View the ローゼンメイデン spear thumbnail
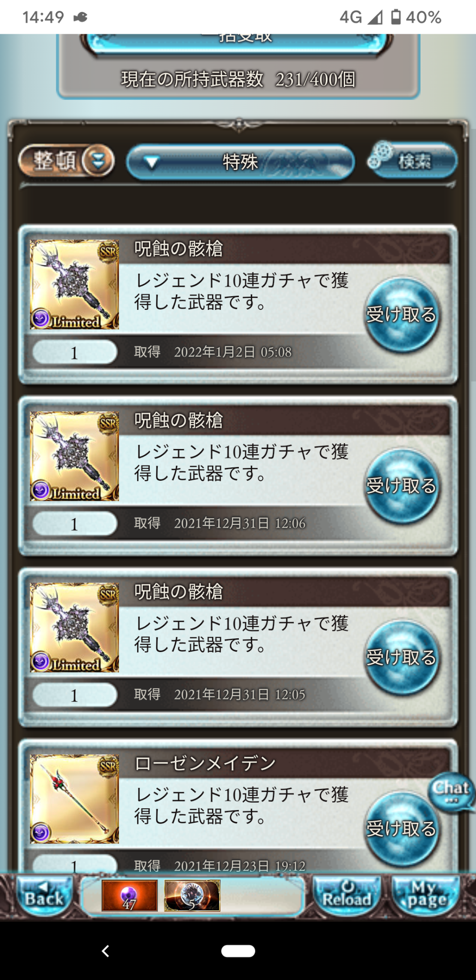Viewport: 476px width, 980px height. 74,799
